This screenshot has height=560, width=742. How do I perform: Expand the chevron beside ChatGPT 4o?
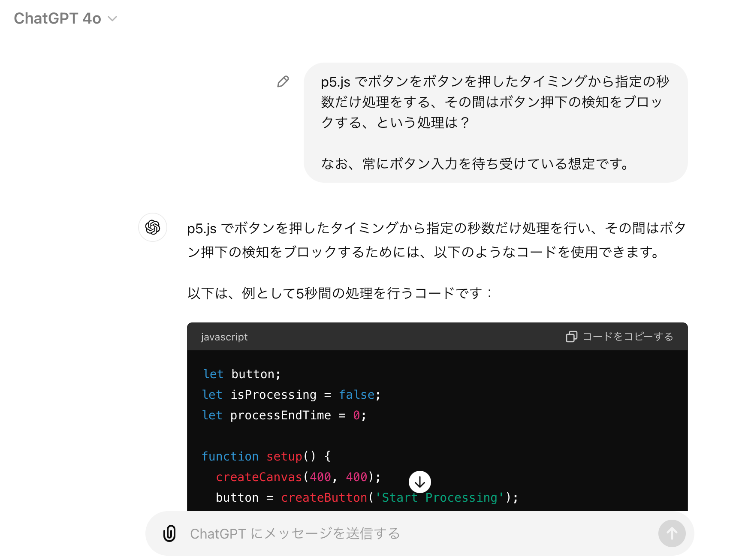click(x=112, y=18)
